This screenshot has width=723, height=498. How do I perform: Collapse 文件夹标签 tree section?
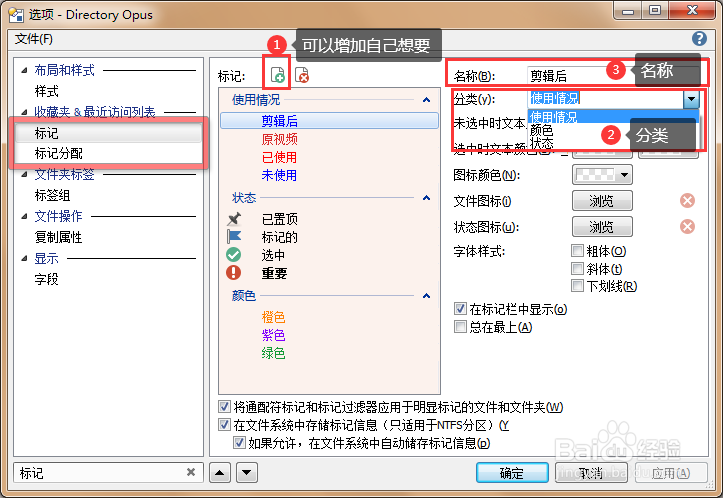(24, 174)
